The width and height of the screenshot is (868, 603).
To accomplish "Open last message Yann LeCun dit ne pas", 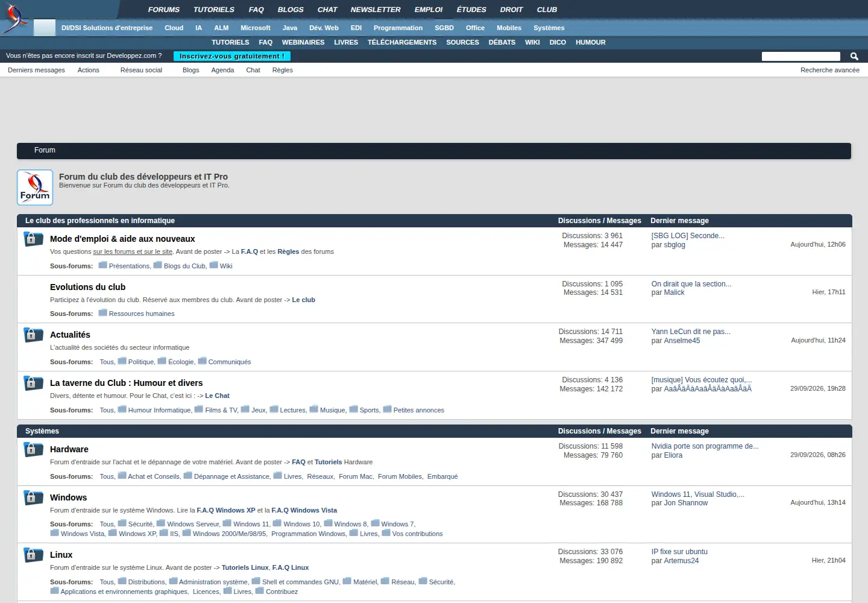I will click(691, 332).
